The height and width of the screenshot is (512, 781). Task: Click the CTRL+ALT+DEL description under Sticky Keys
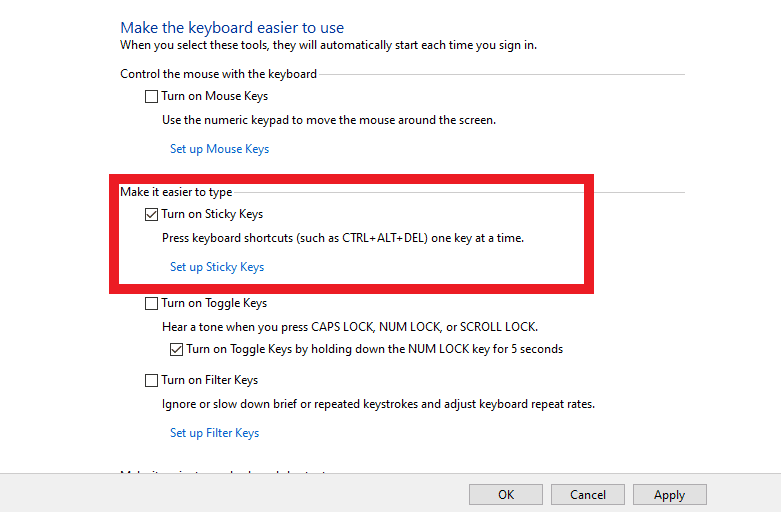[343, 238]
